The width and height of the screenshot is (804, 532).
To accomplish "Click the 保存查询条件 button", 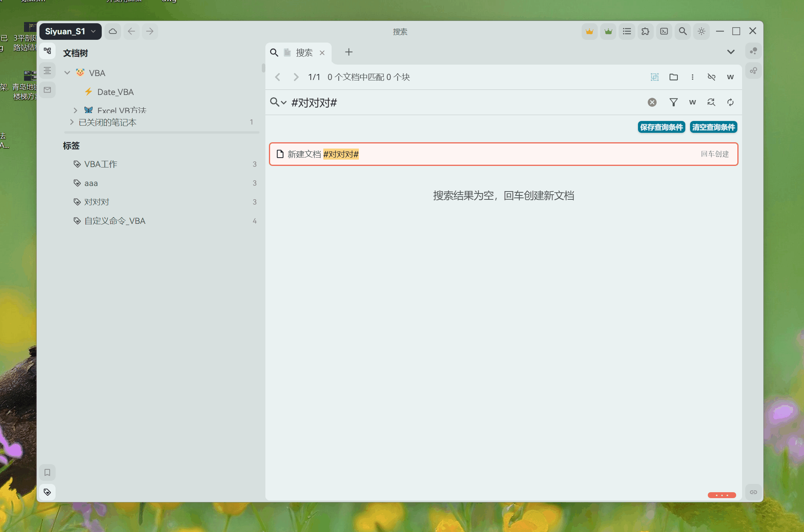I will [661, 127].
